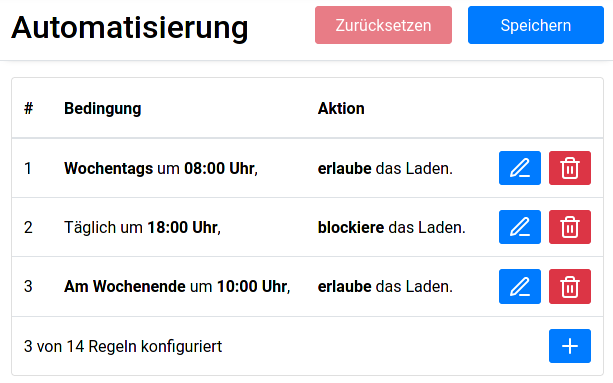Edit the Am Wochenende rule
This screenshot has width=613, height=383.
520,286
